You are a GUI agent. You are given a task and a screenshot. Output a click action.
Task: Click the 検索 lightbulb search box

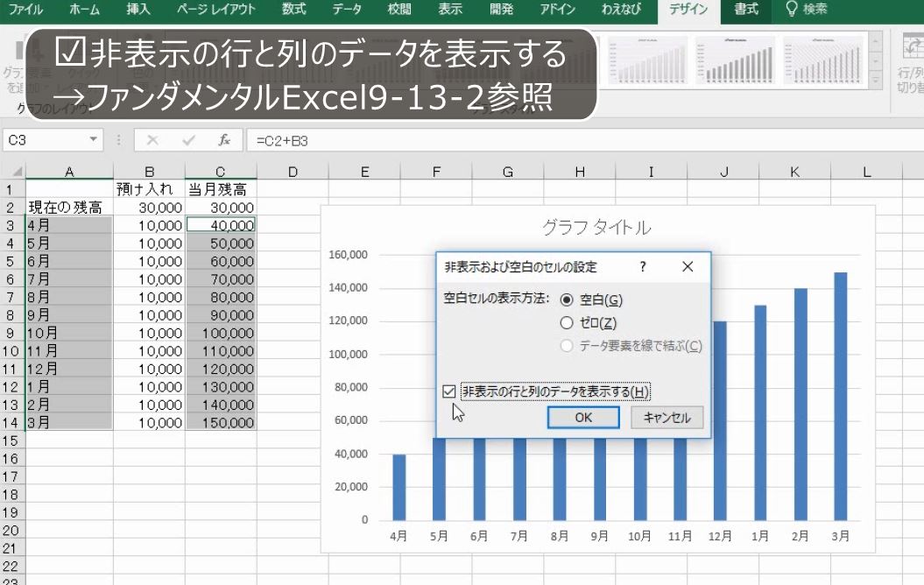click(x=807, y=10)
